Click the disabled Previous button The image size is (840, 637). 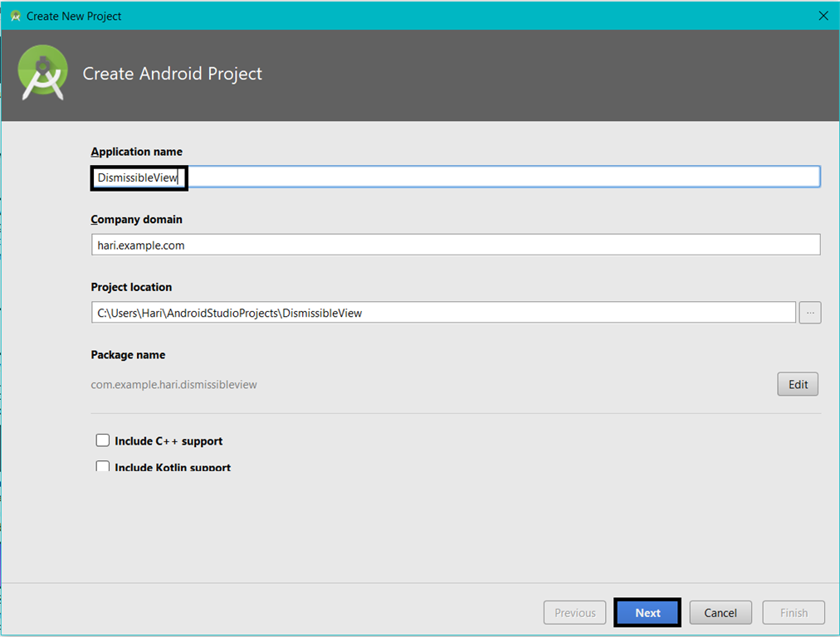(x=575, y=612)
